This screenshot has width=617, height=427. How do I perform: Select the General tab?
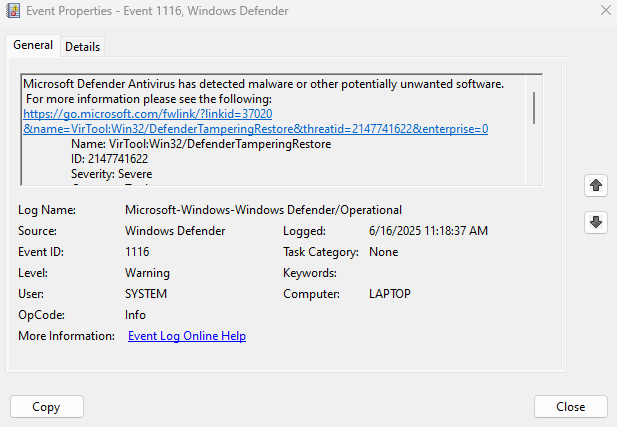[x=33, y=45]
